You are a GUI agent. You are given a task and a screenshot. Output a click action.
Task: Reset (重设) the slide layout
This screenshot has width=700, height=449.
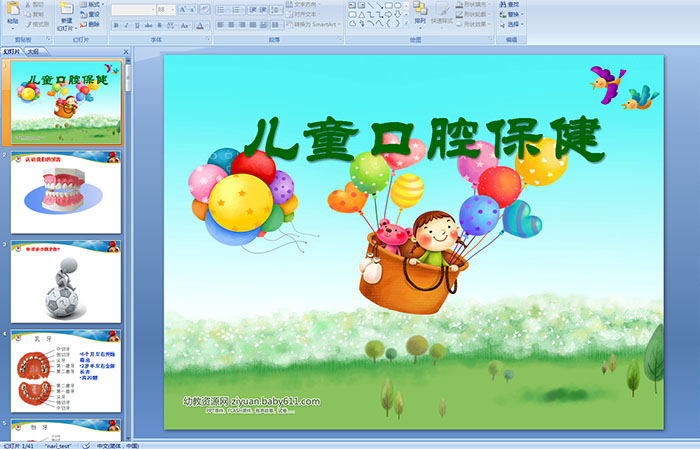[x=91, y=14]
